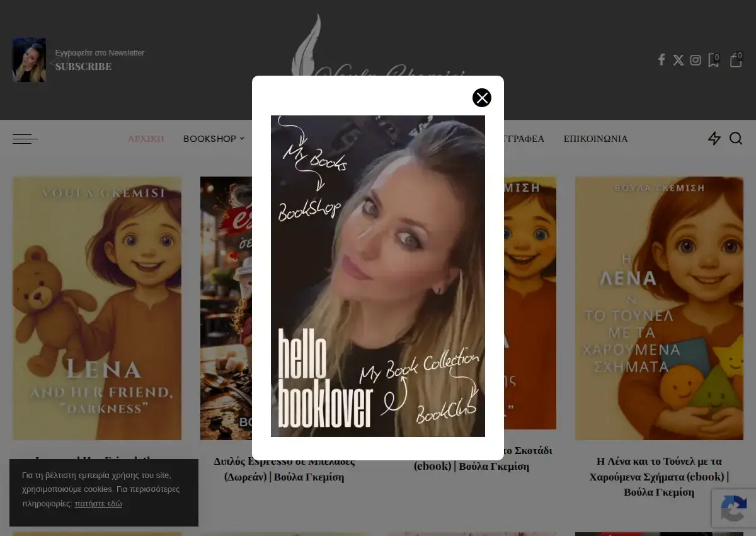
Task: Open the search magnifier icon
Action: click(x=736, y=139)
